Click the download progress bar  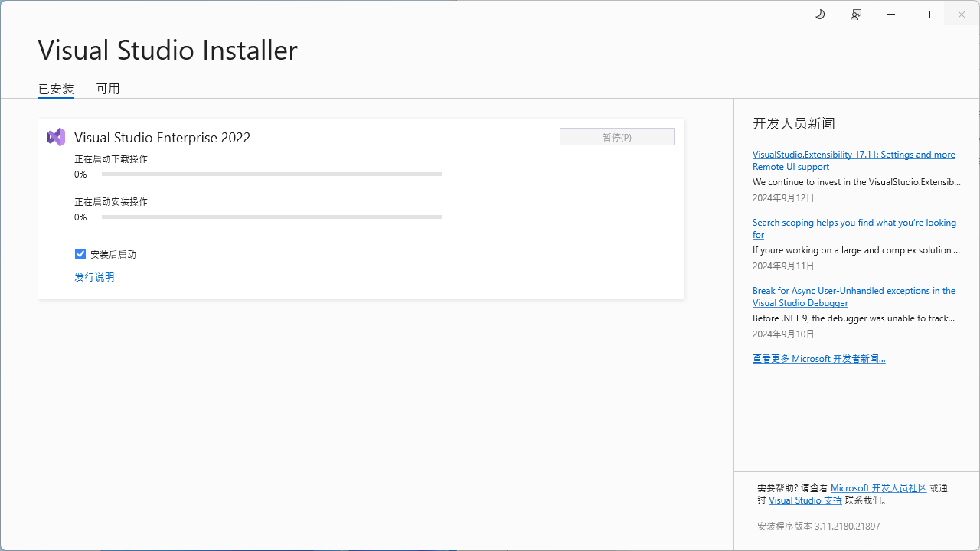click(272, 174)
